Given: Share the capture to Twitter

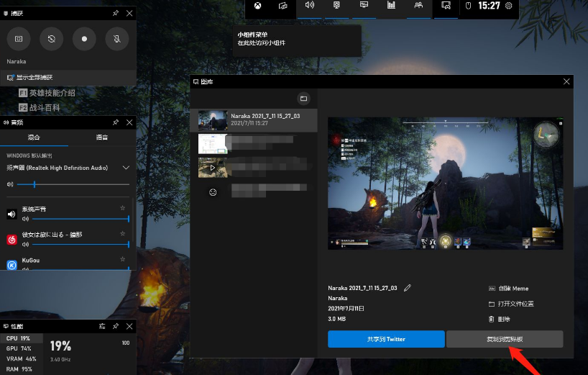Looking at the screenshot, I should tap(386, 339).
